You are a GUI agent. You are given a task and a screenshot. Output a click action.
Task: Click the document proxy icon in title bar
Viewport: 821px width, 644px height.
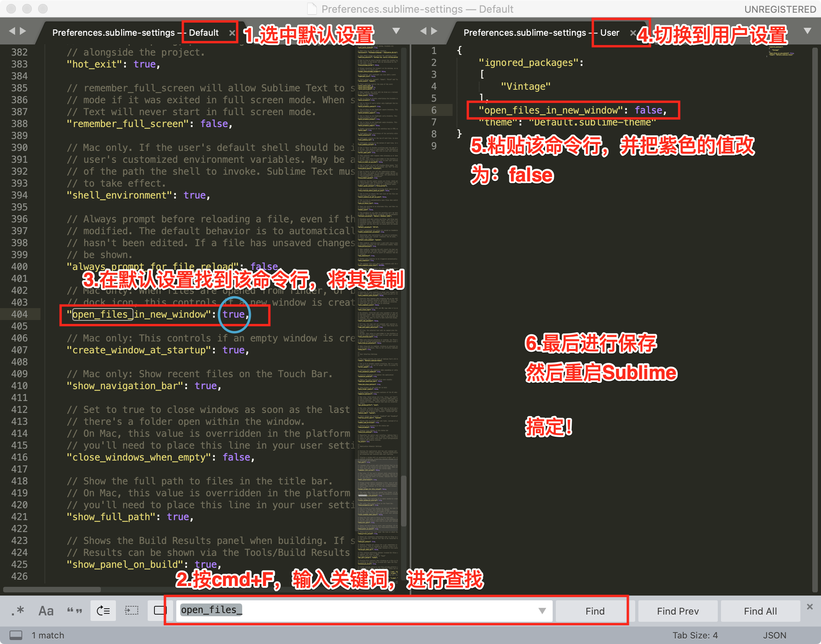312,9
